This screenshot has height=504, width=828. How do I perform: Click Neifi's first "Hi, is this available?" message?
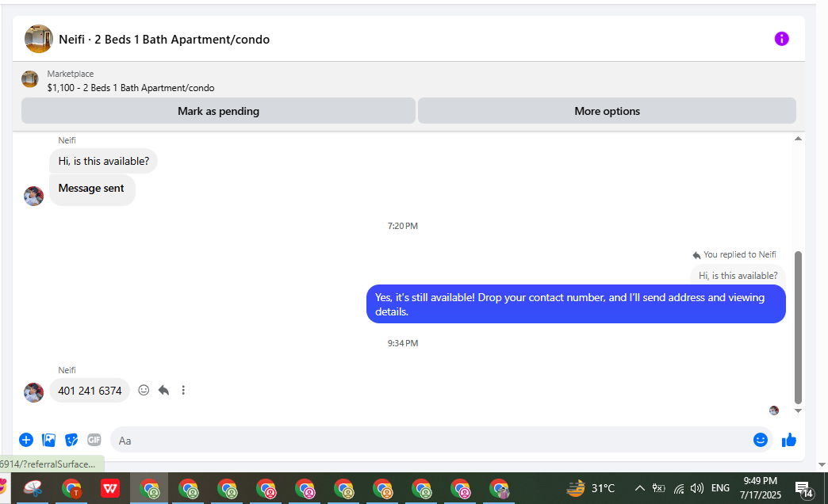[103, 161]
